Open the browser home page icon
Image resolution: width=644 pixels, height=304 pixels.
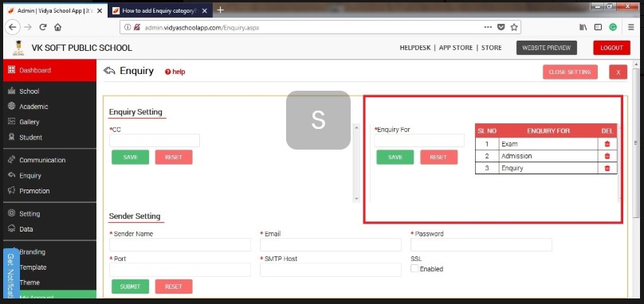[x=58, y=27]
